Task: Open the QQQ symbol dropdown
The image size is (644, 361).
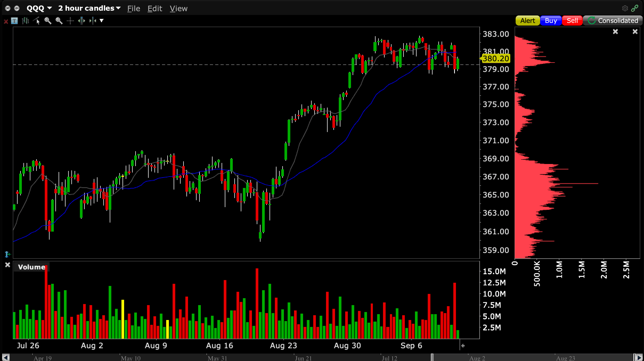Action: coord(39,9)
